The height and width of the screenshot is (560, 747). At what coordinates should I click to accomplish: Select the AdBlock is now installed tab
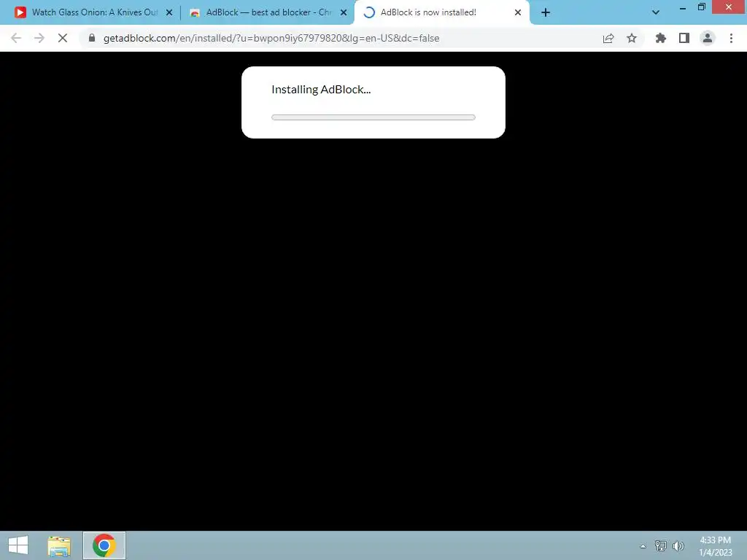coord(441,12)
